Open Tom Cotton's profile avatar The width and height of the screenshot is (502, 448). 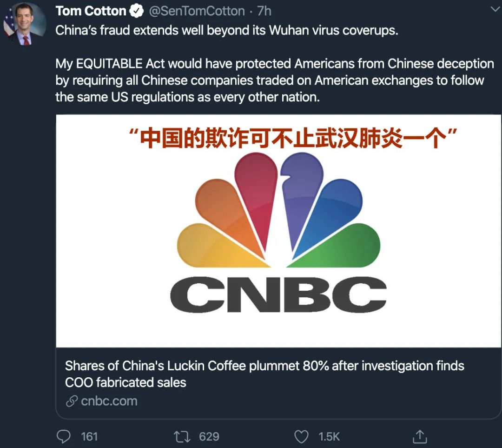tap(25, 24)
